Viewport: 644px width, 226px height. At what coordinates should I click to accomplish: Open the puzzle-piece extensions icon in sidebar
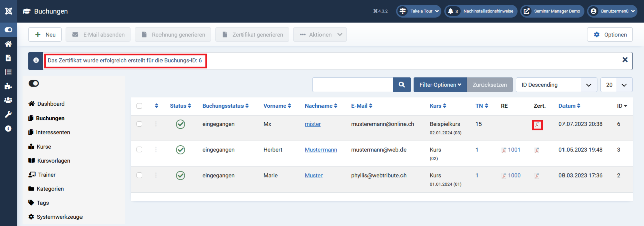tap(8, 86)
